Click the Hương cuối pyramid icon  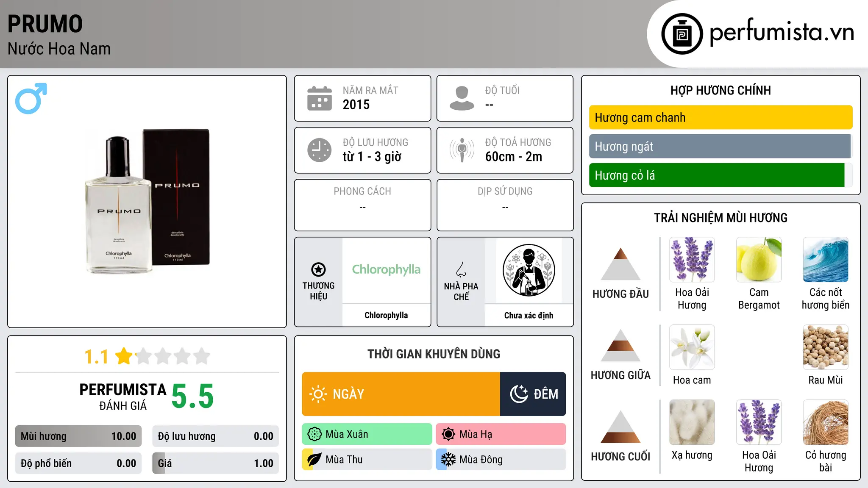point(620,427)
